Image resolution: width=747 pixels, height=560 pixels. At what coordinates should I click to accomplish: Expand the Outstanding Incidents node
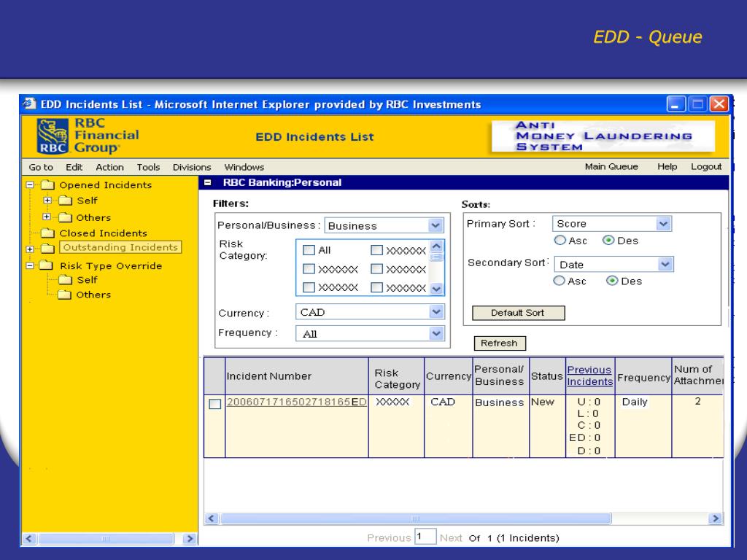tap(30, 249)
